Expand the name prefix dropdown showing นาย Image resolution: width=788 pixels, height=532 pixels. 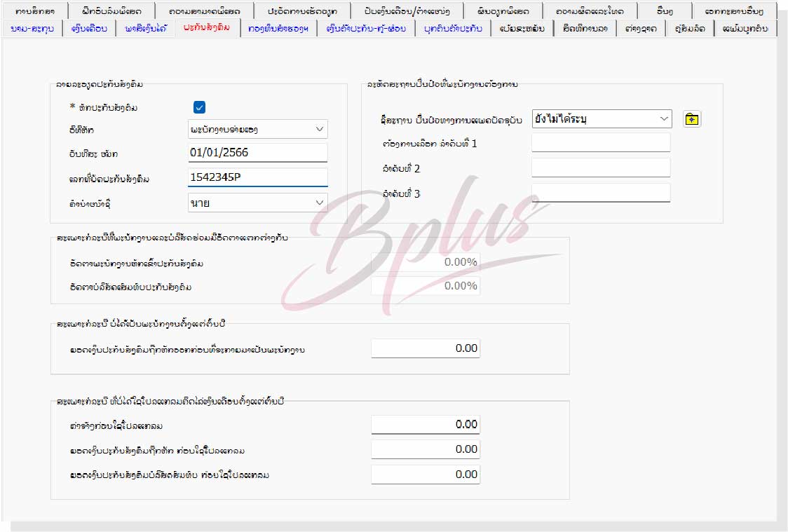(x=258, y=203)
